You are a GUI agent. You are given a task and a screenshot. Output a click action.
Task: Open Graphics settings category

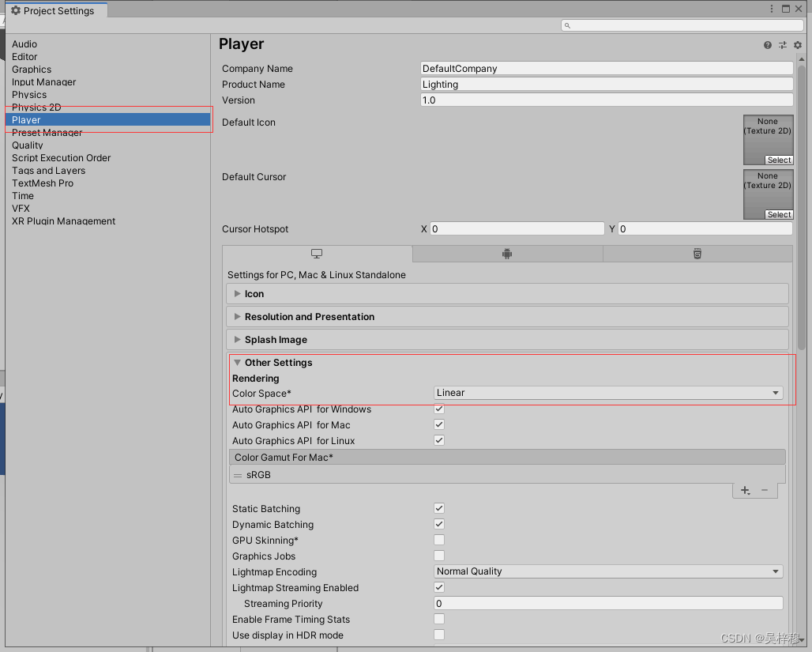click(x=32, y=70)
